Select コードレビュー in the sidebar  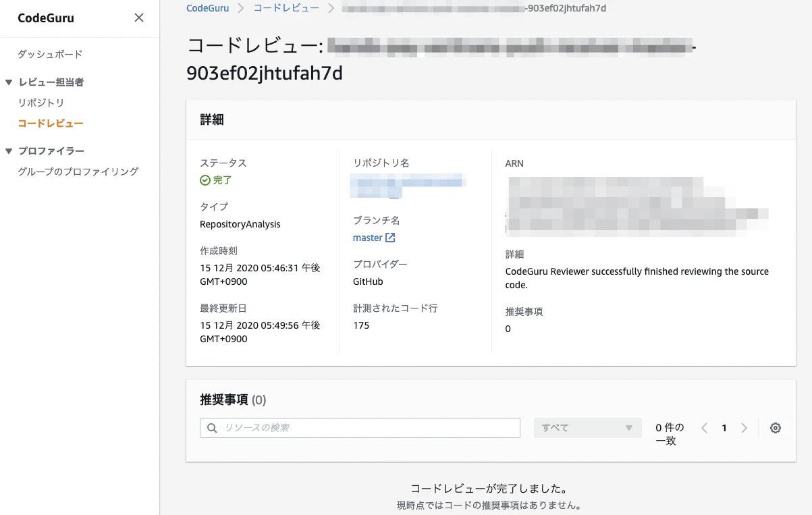(x=51, y=124)
